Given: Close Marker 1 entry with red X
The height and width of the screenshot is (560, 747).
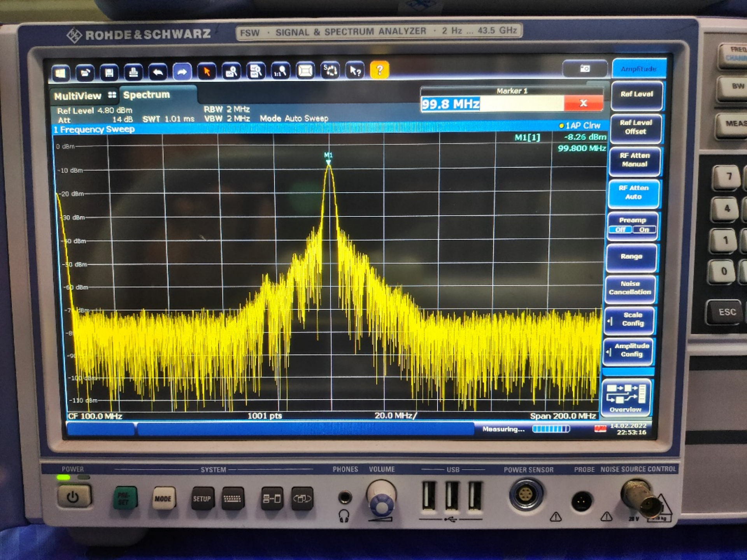Looking at the screenshot, I should pos(583,103).
